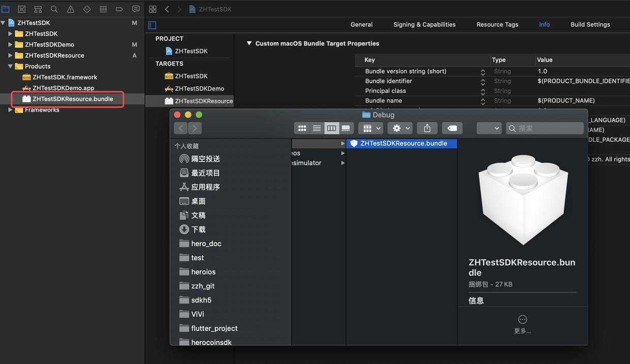Open the Debug navigator icon
Image resolution: width=630 pixels, height=364 pixels.
coord(103,9)
